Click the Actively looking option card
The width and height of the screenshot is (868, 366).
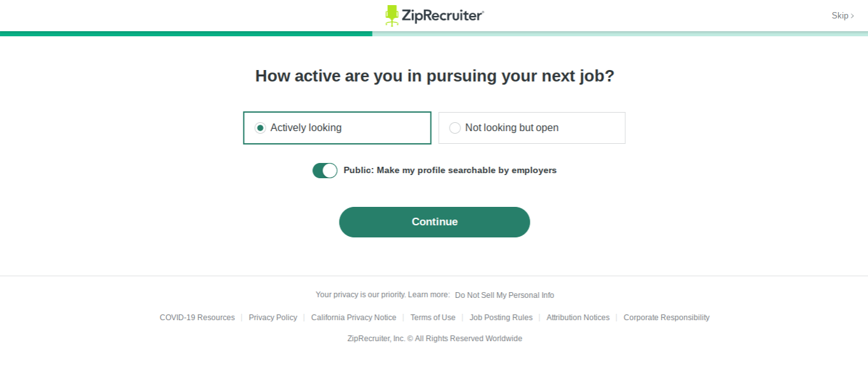click(337, 128)
